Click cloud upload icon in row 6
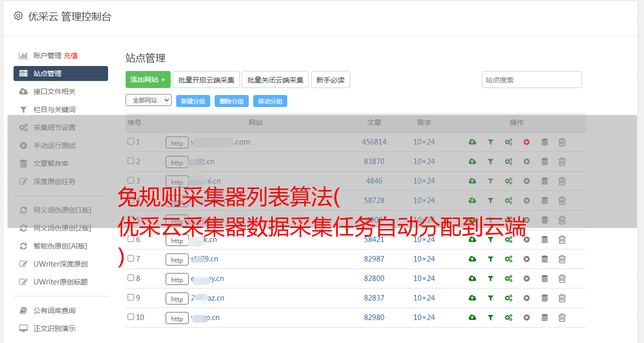This screenshot has width=644, height=343. (x=472, y=239)
